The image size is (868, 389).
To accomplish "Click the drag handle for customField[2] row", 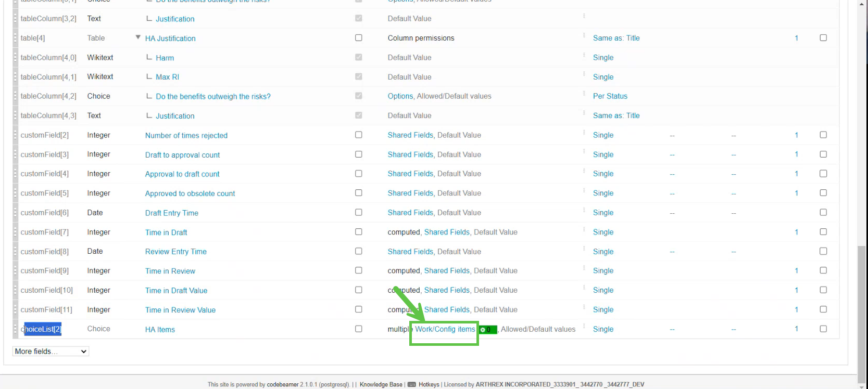I will click(16, 135).
